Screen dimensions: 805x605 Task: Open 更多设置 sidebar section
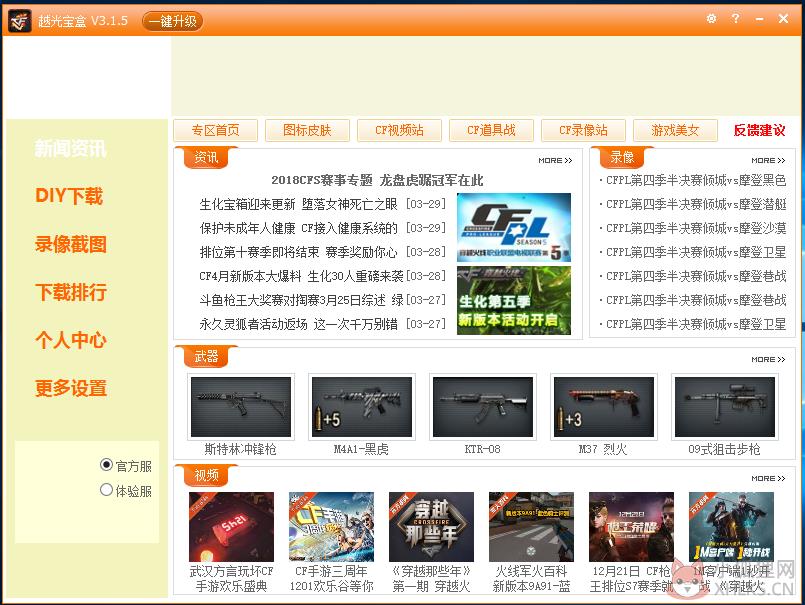(x=71, y=388)
